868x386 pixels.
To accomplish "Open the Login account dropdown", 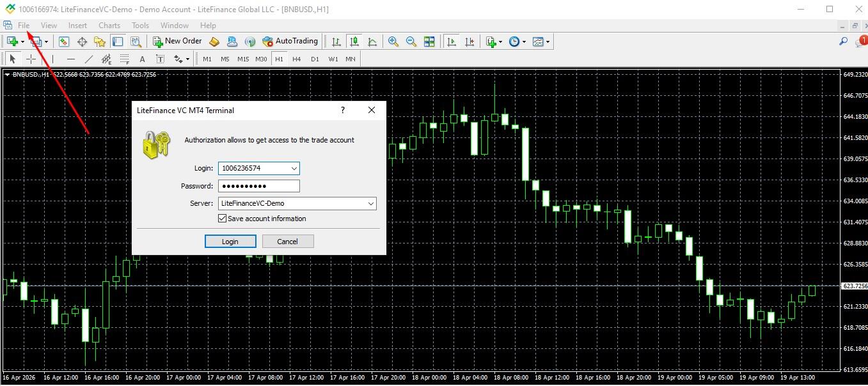I will (x=294, y=169).
